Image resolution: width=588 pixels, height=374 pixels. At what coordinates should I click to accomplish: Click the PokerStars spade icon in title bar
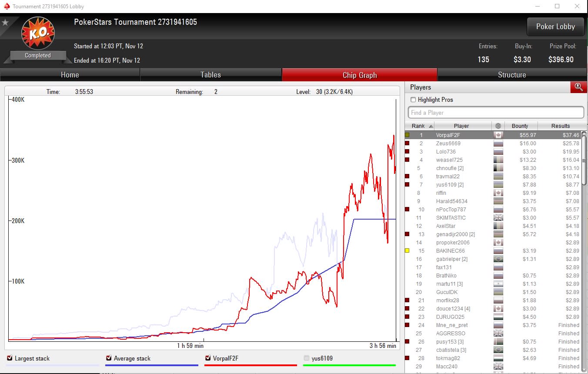6,6
